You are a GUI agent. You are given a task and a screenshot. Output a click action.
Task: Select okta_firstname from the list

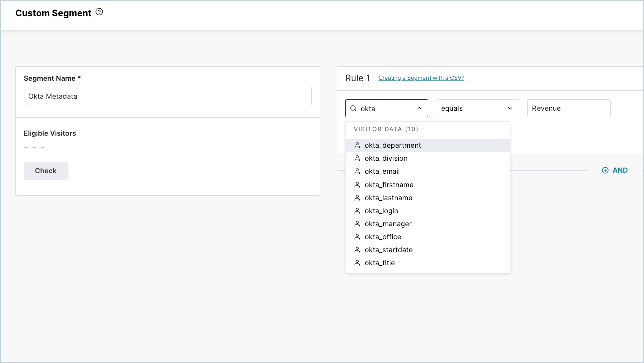click(427, 185)
